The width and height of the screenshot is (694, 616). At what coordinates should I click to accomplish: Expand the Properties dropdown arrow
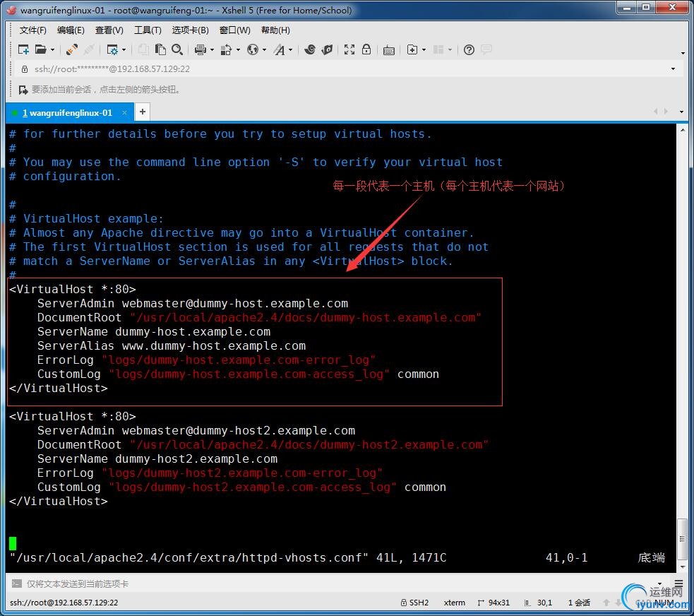(x=124, y=49)
